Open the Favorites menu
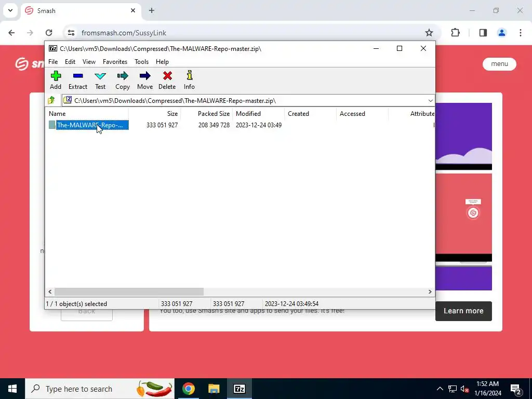532x399 pixels. [115, 62]
